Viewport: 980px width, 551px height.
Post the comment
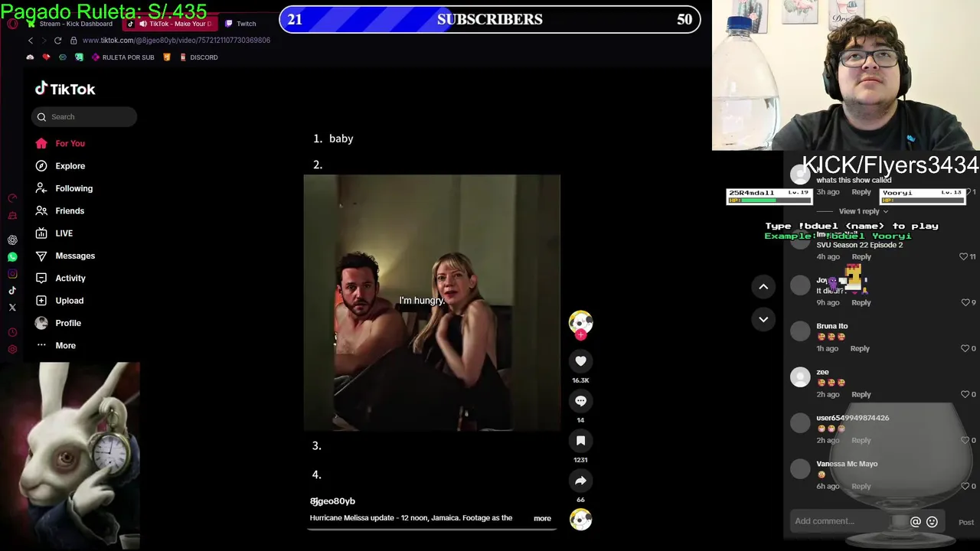966,522
